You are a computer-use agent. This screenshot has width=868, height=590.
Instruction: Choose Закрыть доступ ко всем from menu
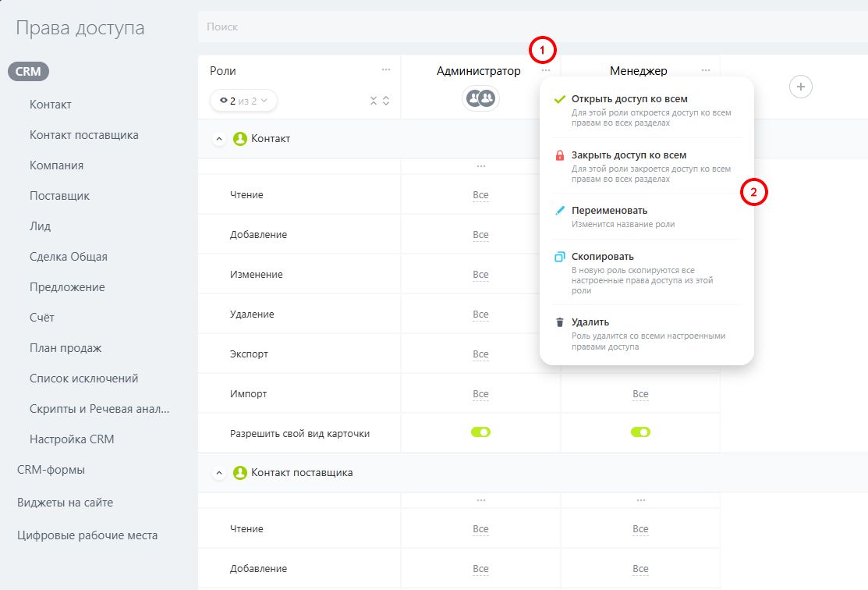click(x=629, y=155)
